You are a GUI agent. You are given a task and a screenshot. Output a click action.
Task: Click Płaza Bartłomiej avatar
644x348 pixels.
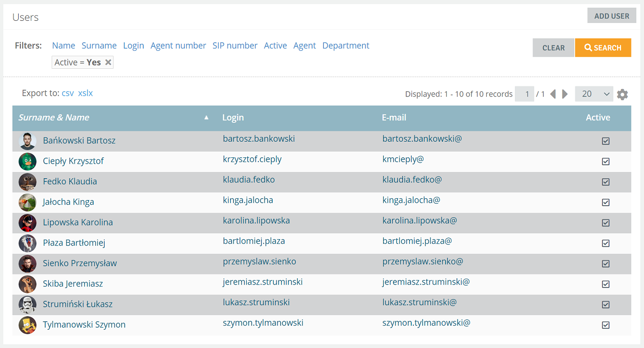click(28, 243)
